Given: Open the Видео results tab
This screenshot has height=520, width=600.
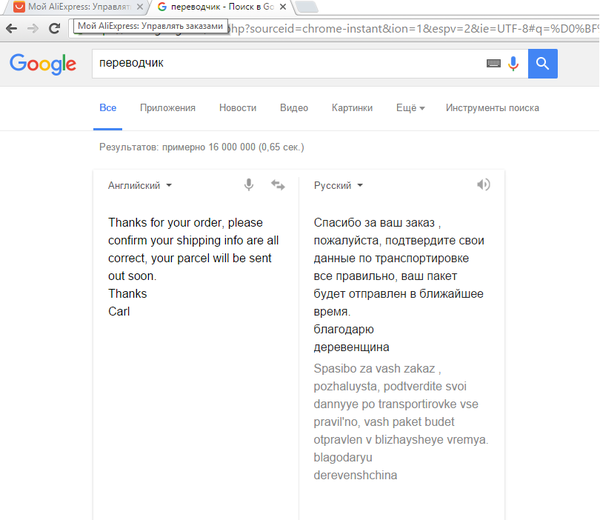Looking at the screenshot, I should [x=294, y=108].
